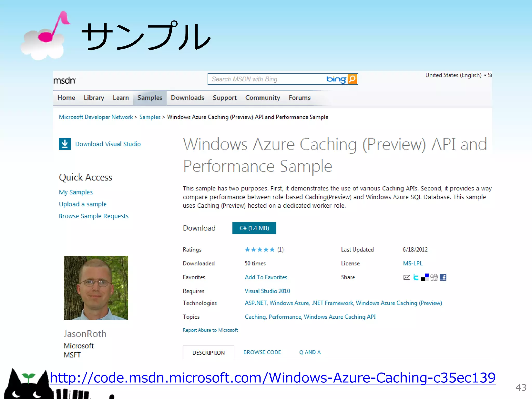
Task: Open the Download Visual Studio link
Action: [108, 144]
